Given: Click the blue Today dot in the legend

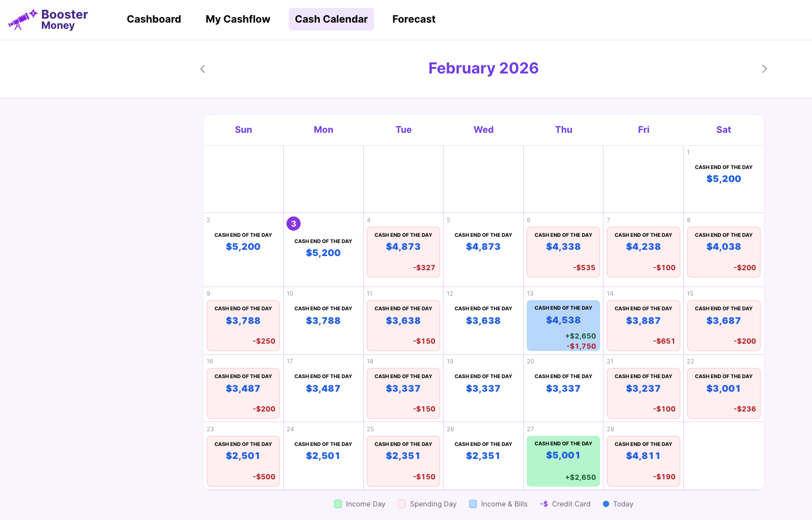Looking at the screenshot, I should point(605,504).
